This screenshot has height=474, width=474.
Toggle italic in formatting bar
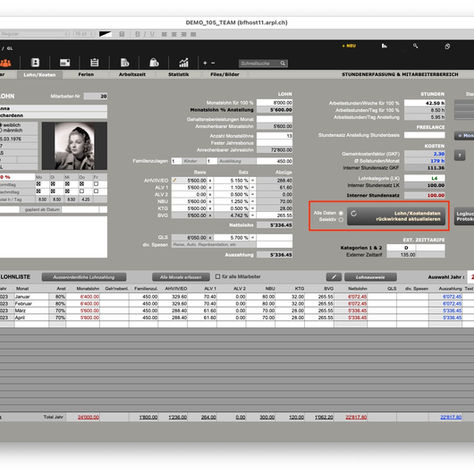pyautogui.click(x=145, y=34)
